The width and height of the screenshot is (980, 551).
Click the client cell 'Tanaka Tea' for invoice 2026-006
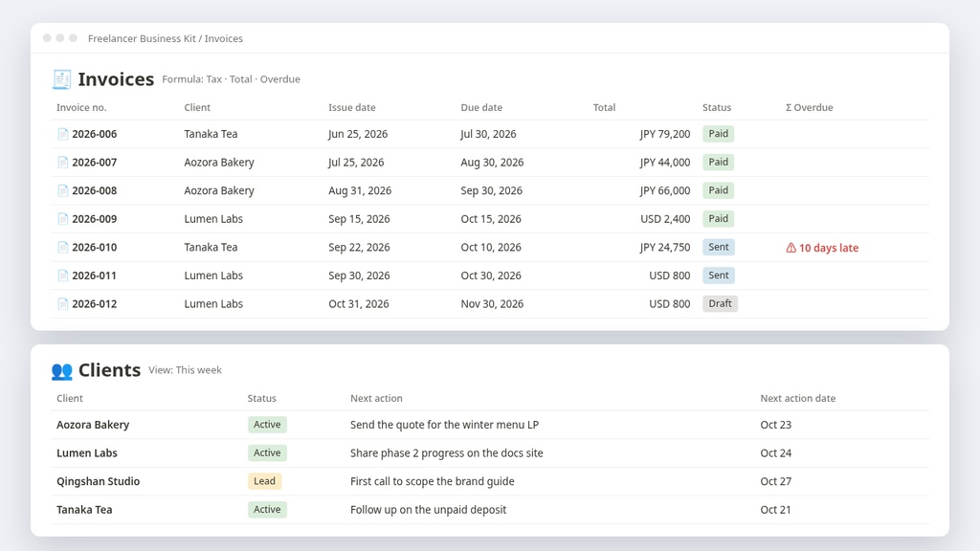(211, 134)
